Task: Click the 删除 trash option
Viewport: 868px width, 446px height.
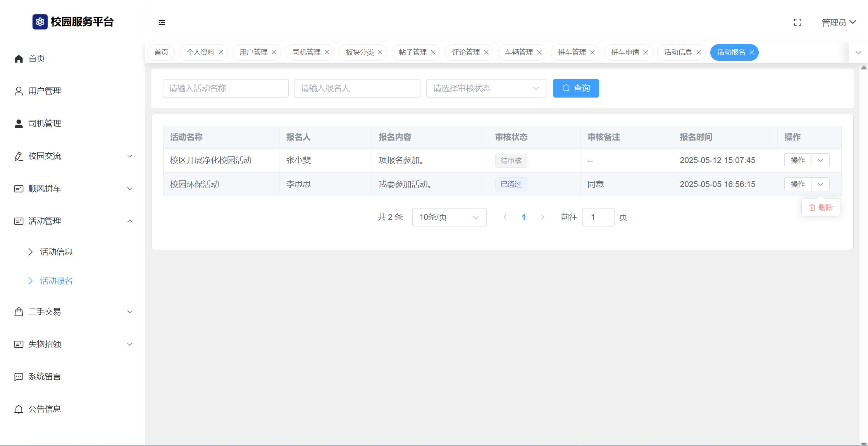Action: [821, 208]
